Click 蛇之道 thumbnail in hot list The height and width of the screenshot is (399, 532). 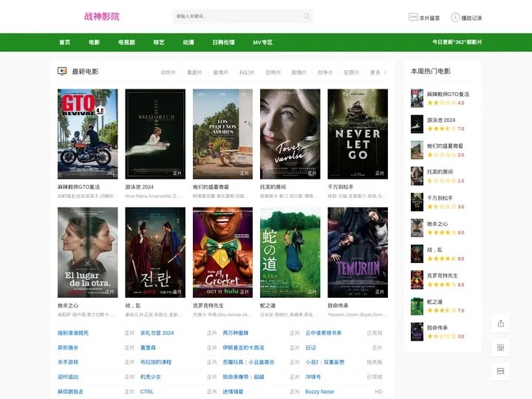pyautogui.click(x=417, y=306)
